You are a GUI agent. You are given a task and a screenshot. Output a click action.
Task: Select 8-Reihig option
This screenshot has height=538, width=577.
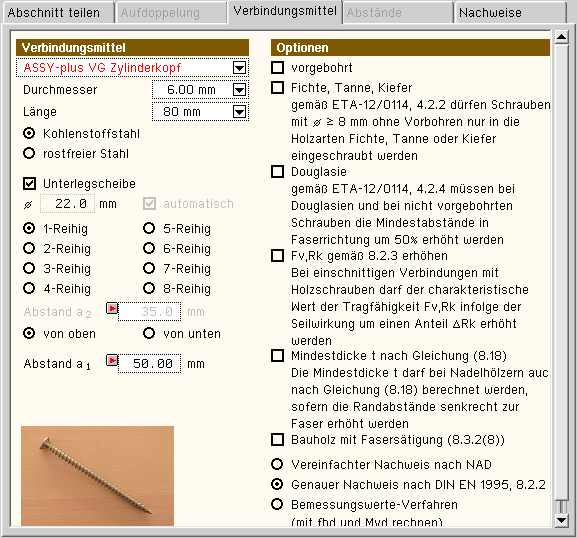(149, 288)
